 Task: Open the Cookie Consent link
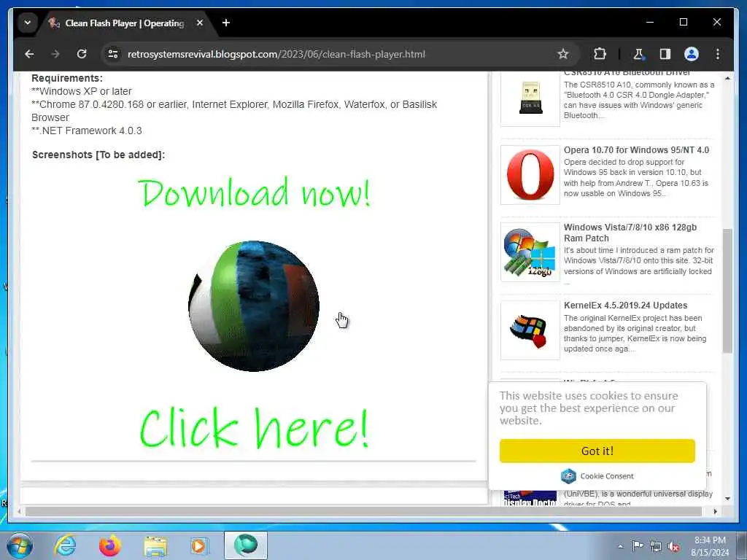[x=597, y=475]
